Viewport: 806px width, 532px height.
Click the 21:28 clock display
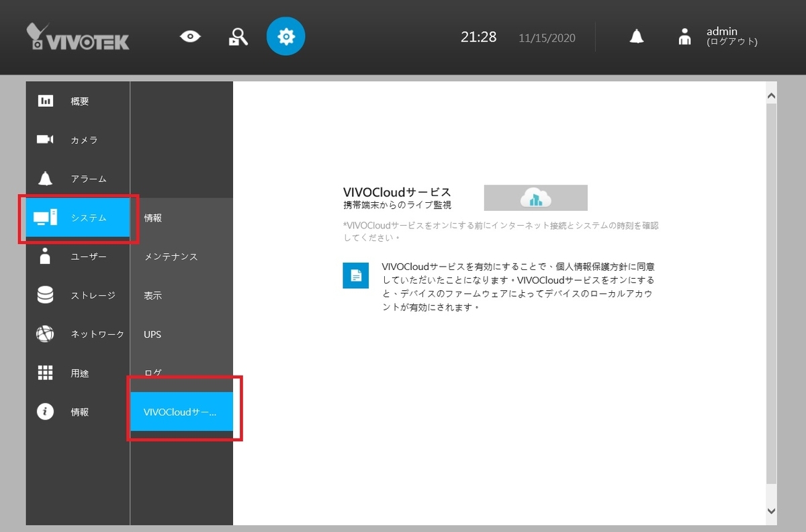click(478, 37)
